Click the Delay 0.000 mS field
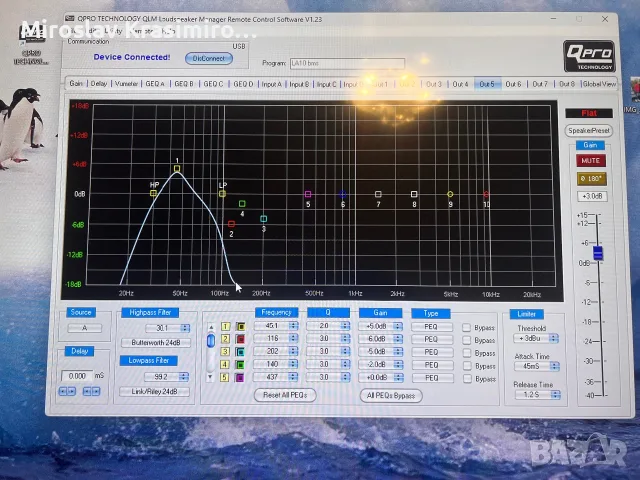Screen dimensions: 640x480 click(x=77, y=376)
